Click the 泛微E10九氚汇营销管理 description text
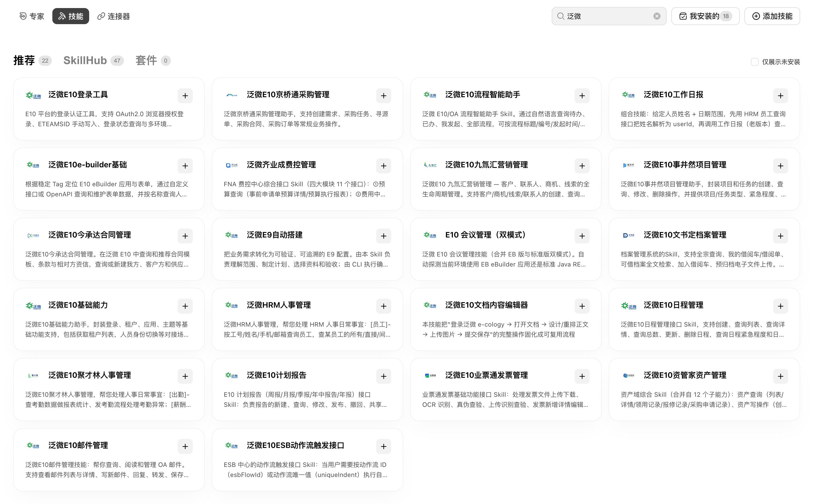This screenshot has width=814, height=504. coord(506,189)
